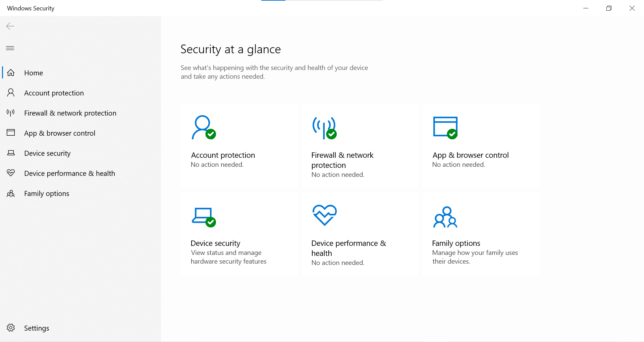Select Family options in the sidebar
644x342 pixels.
pos(80,193)
